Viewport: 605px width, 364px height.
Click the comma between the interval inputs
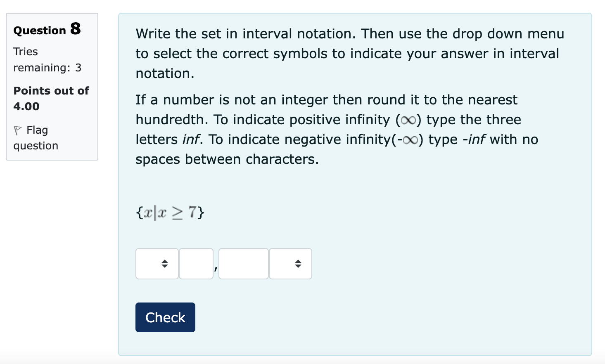coord(216,268)
